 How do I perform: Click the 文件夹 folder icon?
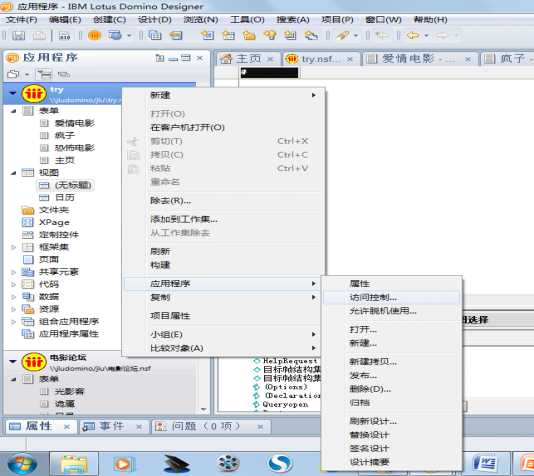(28, 210)
